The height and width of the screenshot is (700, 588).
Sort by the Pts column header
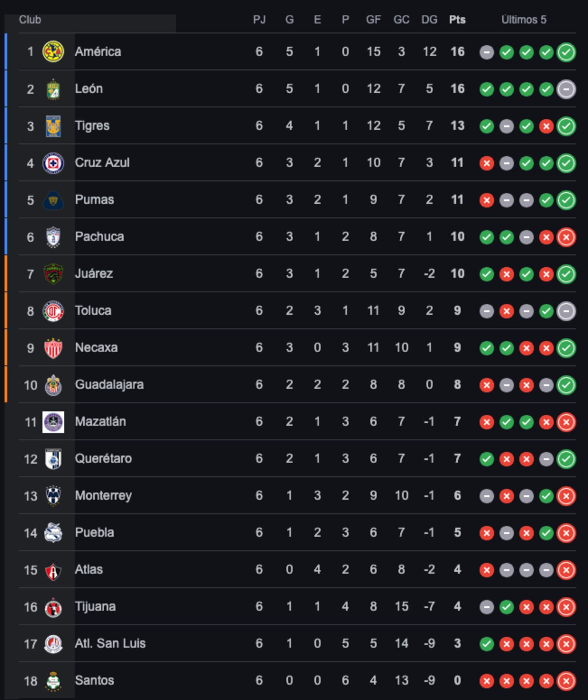[x=457, y=19]
